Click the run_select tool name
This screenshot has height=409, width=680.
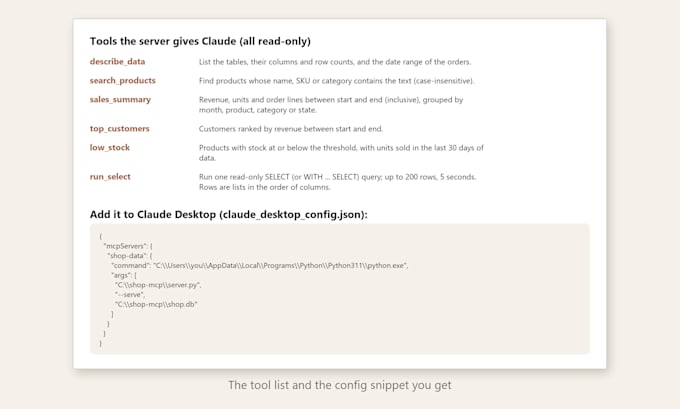[110, 177]
